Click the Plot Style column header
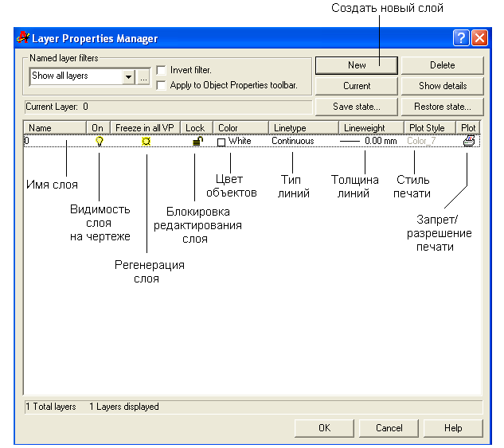The image size is (504, 448). coord(430,128)
